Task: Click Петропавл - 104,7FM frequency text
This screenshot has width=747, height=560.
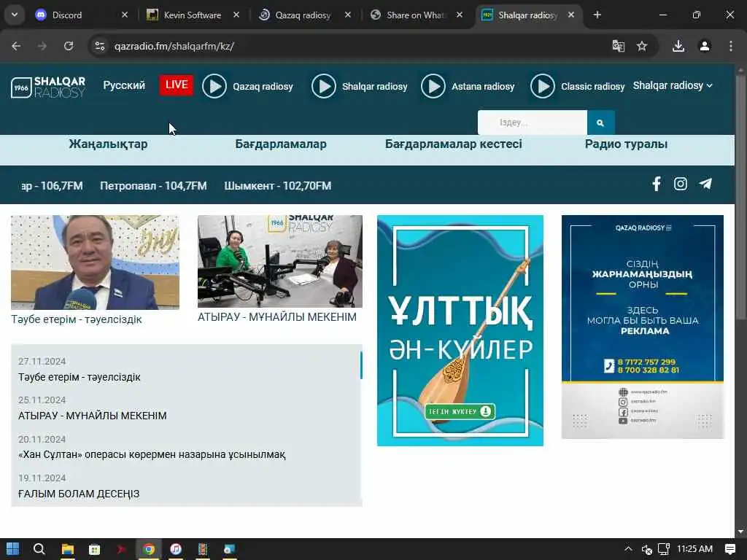Action: click(x=153, y=186)
